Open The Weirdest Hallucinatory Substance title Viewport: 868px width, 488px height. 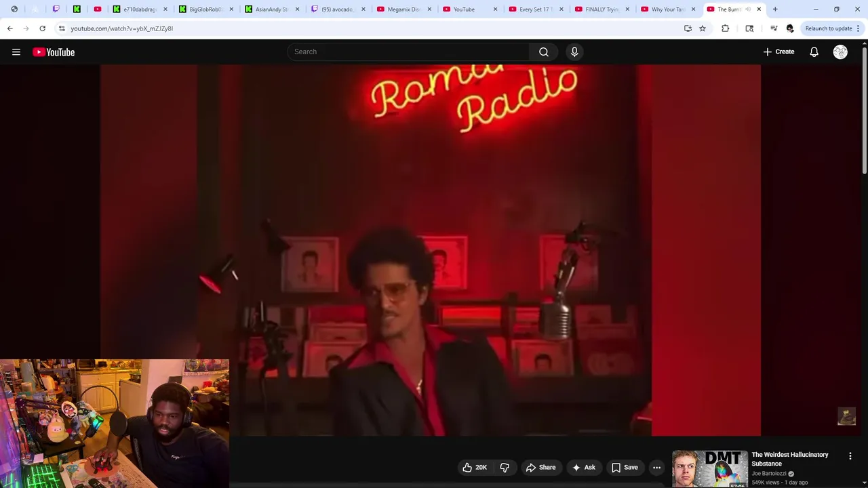tap(790, 459)
